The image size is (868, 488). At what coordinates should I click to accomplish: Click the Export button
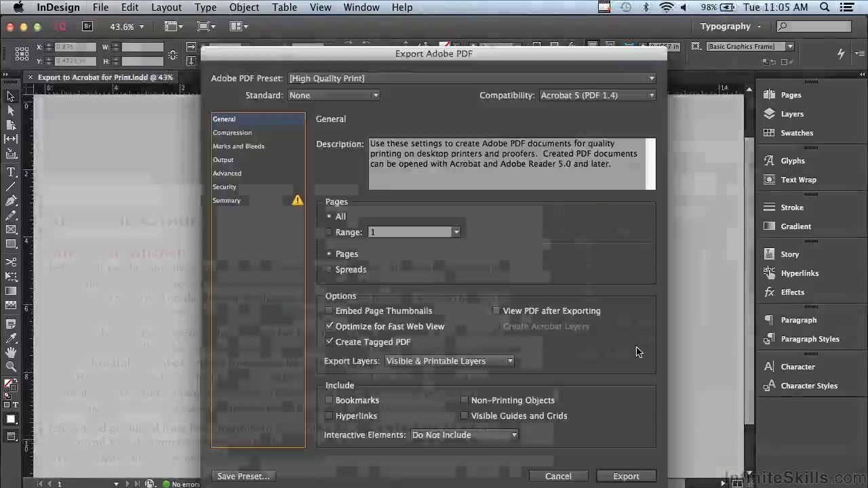coord(626,476)
